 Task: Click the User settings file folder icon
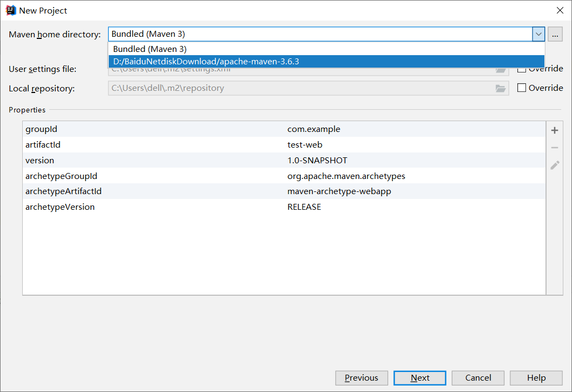point(501,70)
